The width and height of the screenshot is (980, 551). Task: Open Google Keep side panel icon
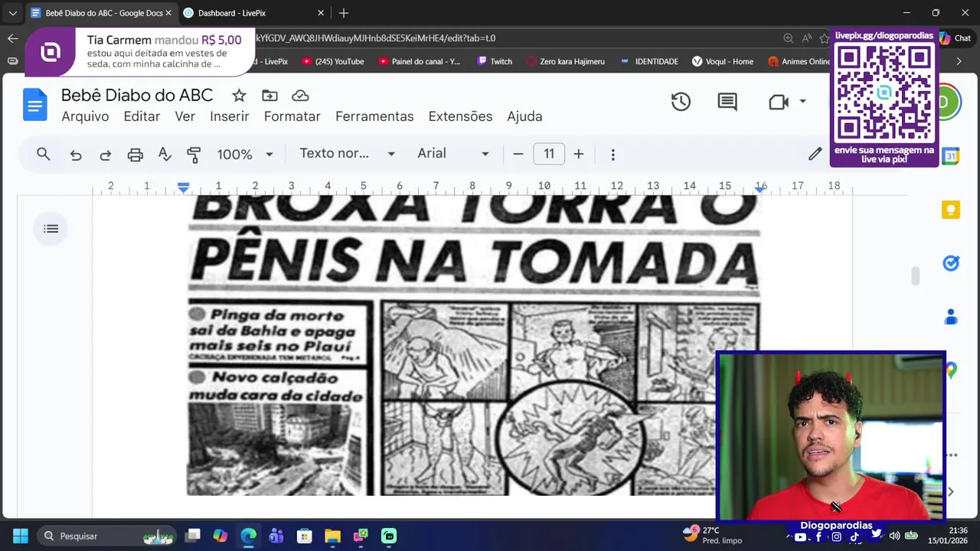coord(951,210)
